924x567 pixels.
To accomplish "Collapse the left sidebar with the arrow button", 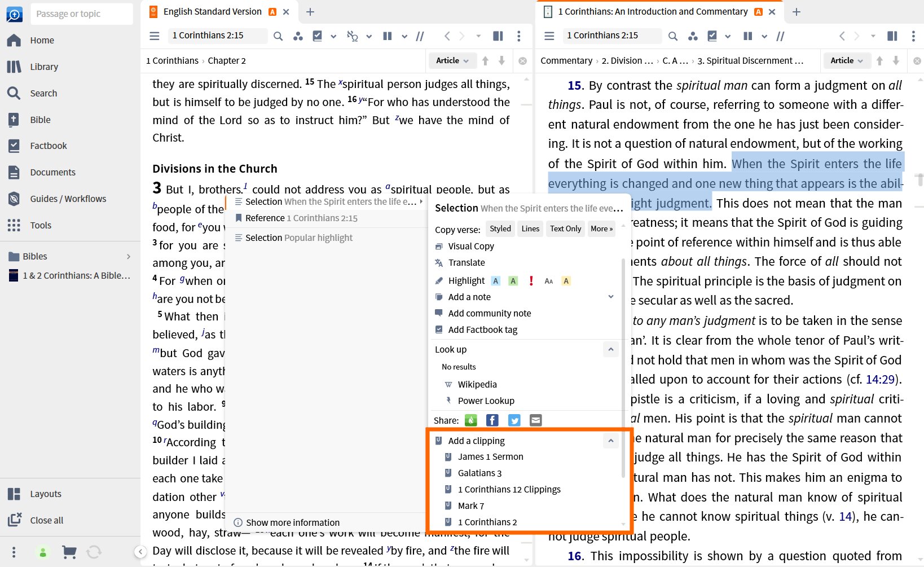I will point(140,552).
